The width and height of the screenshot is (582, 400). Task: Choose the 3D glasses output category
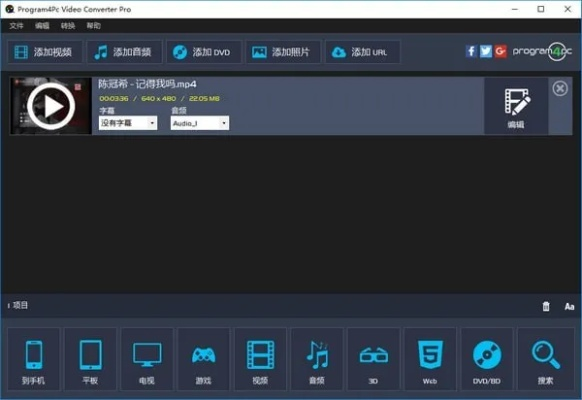[373, 359]
